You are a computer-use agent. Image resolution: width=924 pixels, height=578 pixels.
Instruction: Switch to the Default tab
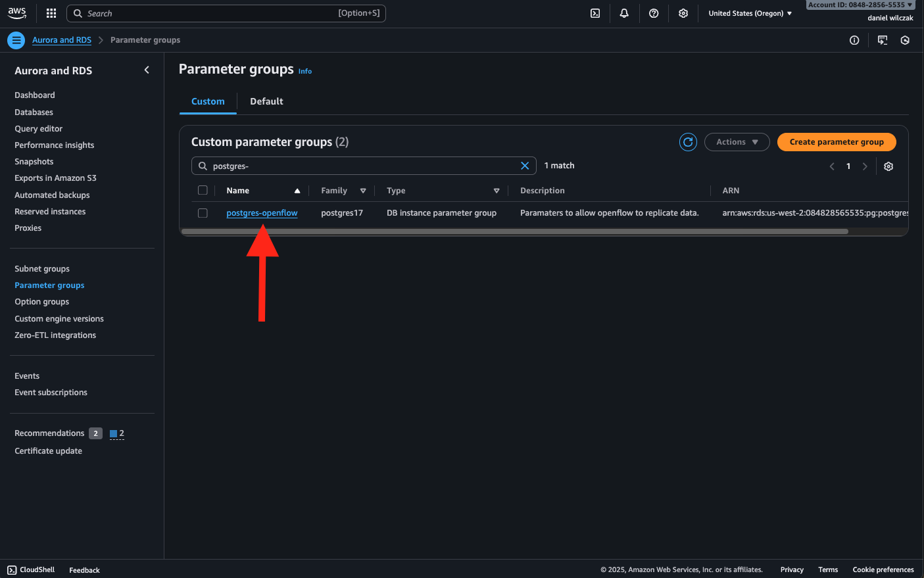[x=266, y=101]
